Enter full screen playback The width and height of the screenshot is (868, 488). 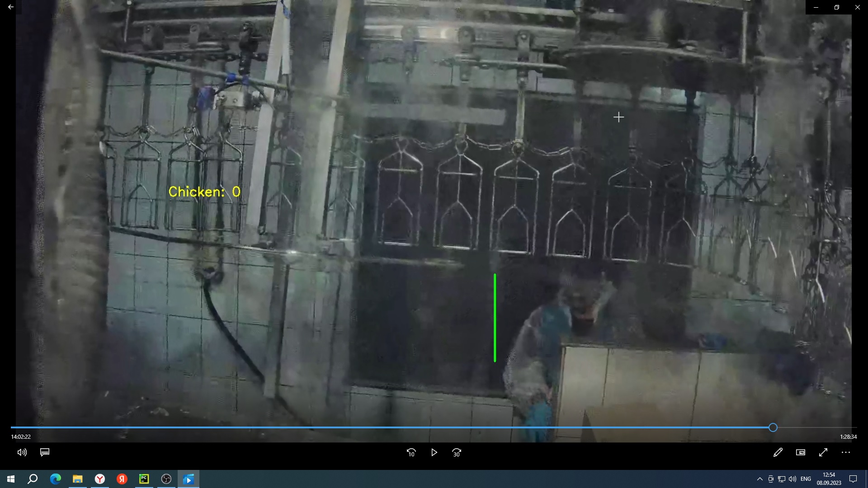tap(823, 452)
